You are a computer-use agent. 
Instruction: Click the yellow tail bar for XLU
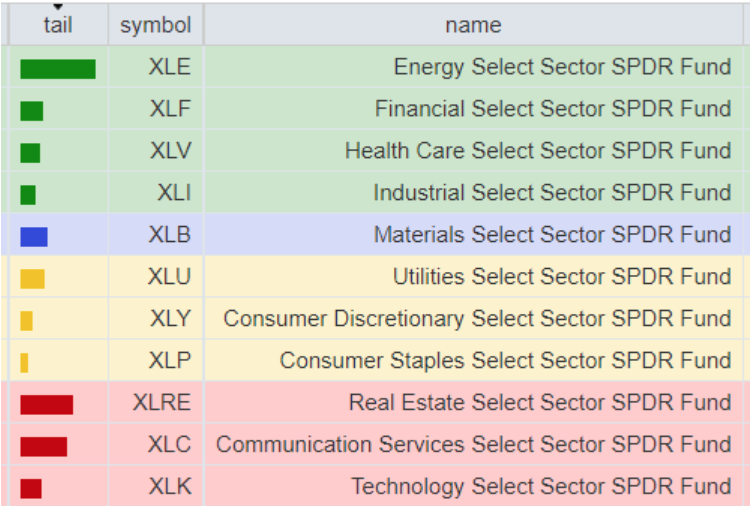[32, 279]
